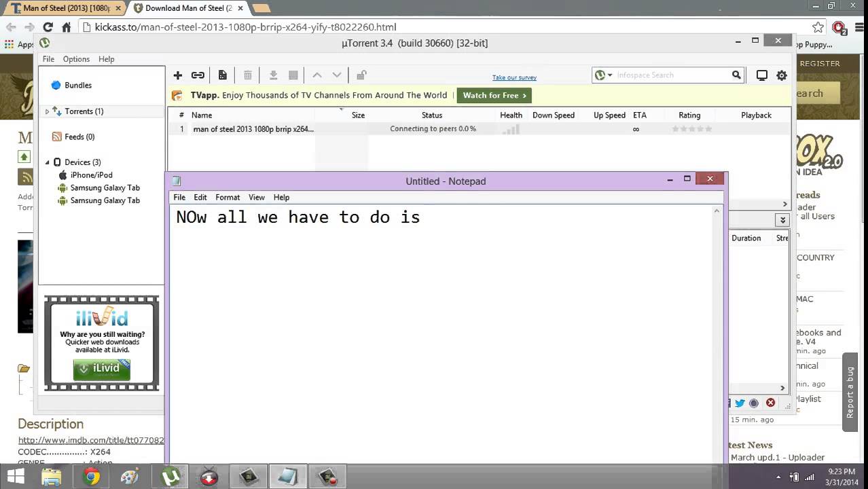Click the Start torrent download arrow icon
868x489 pixels.
(273, 75)
